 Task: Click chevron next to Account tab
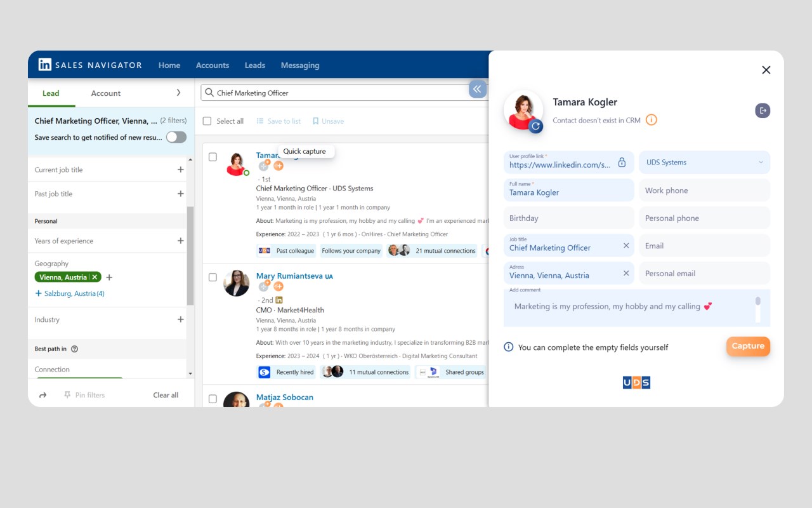(178, 93)
